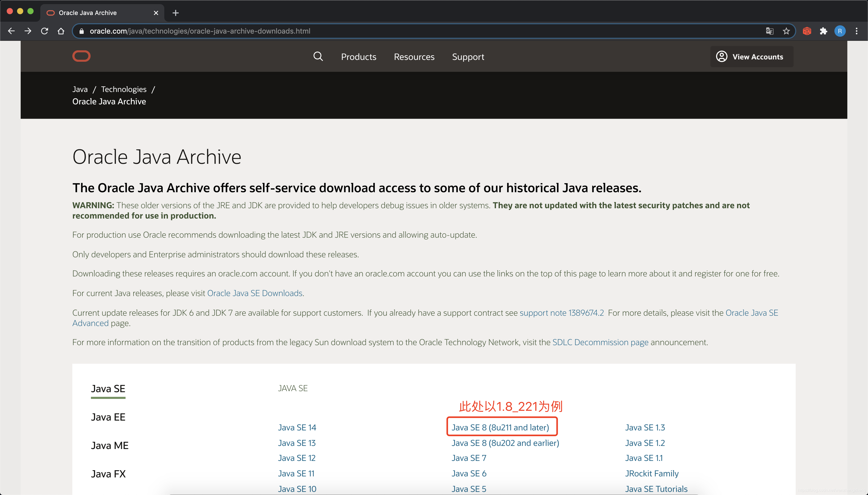Click the Oracle logo

[81, 56]
